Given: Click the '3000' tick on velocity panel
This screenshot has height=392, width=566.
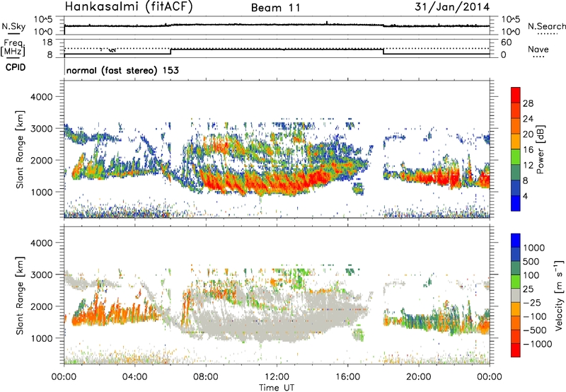Looking at the screenshot, I should (41, 275).
